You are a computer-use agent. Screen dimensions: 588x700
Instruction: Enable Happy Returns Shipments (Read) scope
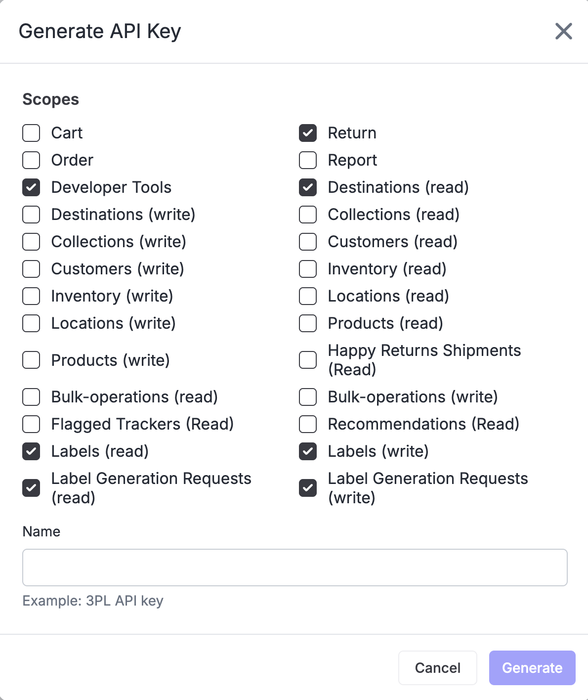[x=308, y=360]
